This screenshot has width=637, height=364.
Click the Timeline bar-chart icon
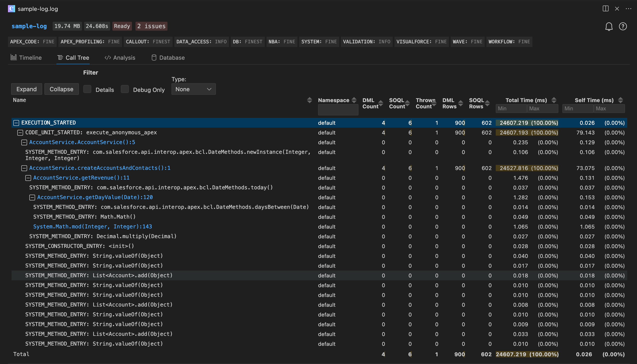[x=14, y=57]
